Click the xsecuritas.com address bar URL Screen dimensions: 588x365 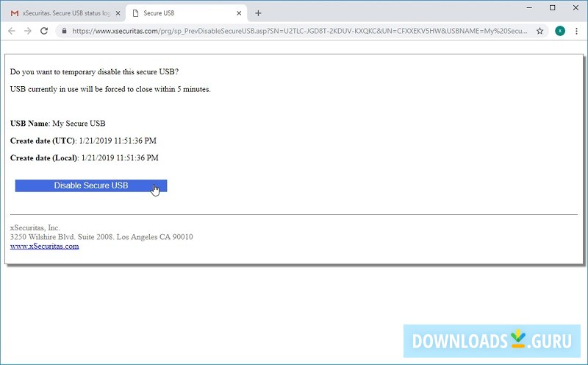300,31
